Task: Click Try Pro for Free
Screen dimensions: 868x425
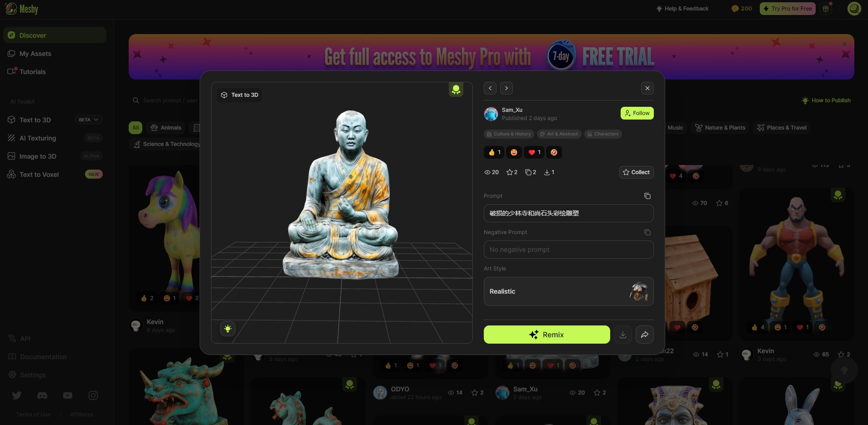Action: click(788, 9)
